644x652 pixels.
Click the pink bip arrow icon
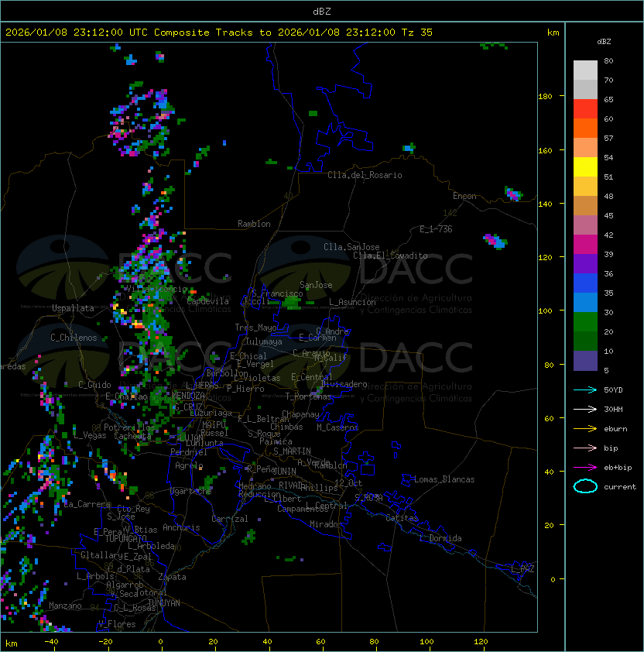[x=585, y=448]
